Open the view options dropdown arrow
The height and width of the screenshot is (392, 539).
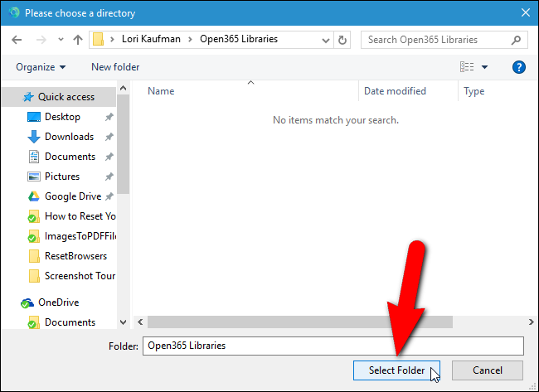coord(484,67)
